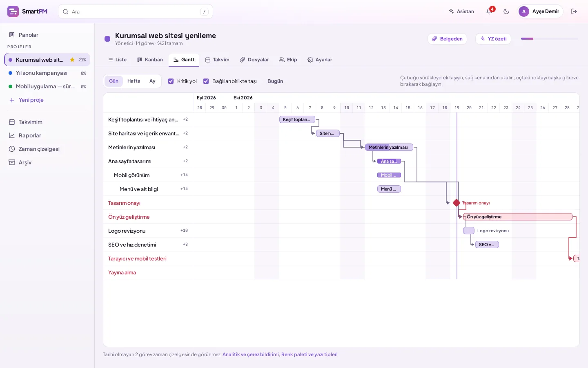Select the Hafta view option
The width and height of the screenshot is (588, 368).
coord(134,81)
